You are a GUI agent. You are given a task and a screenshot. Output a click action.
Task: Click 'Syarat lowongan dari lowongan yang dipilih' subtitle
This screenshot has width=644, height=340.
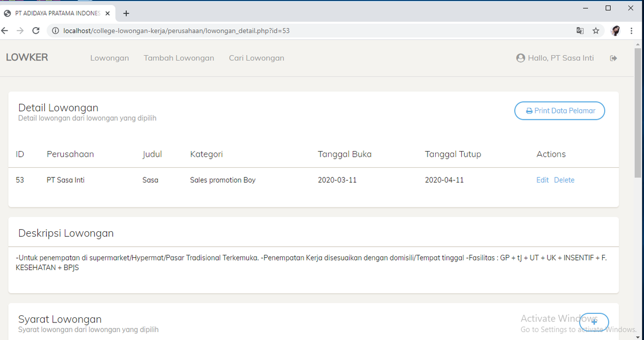(x=89, y=330)
